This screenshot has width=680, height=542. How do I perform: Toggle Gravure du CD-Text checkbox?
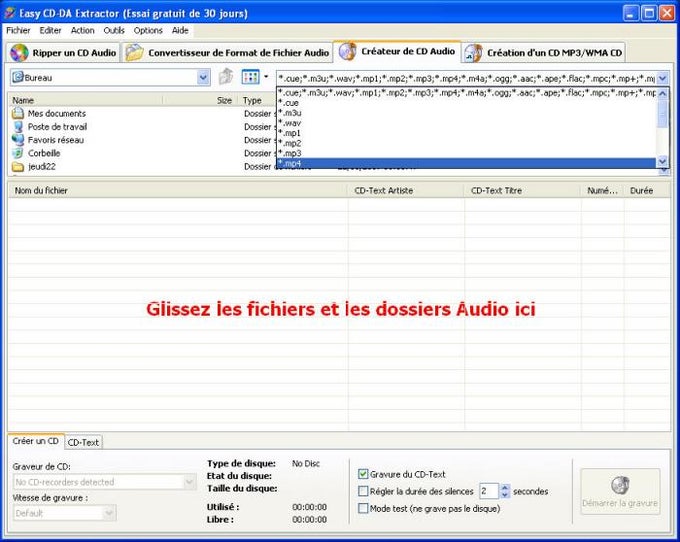363,474
